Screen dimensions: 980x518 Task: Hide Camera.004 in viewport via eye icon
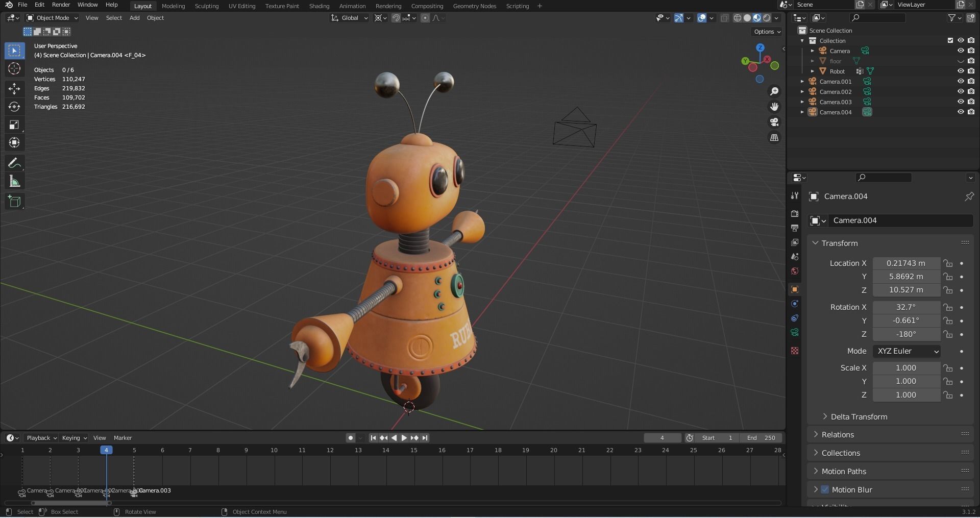pos(960,112)
